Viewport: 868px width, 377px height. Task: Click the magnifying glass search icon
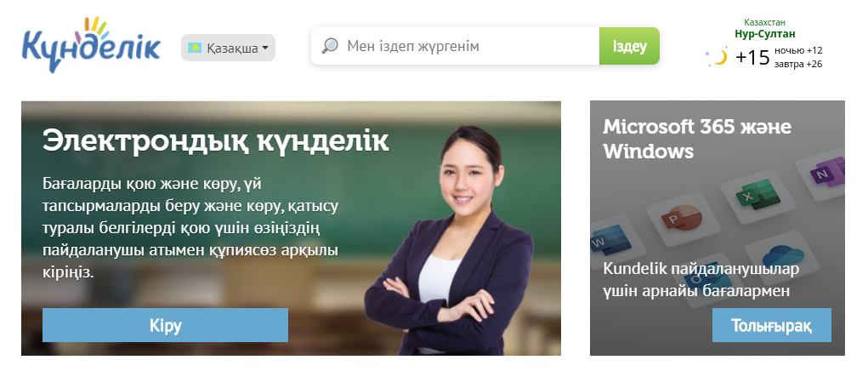329,45
